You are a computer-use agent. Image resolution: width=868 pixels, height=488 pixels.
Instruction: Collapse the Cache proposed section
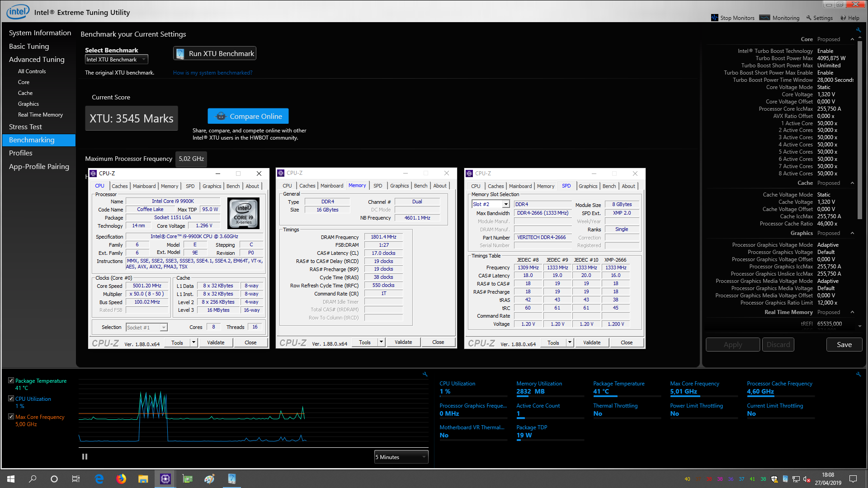click(x=852, y=183)
